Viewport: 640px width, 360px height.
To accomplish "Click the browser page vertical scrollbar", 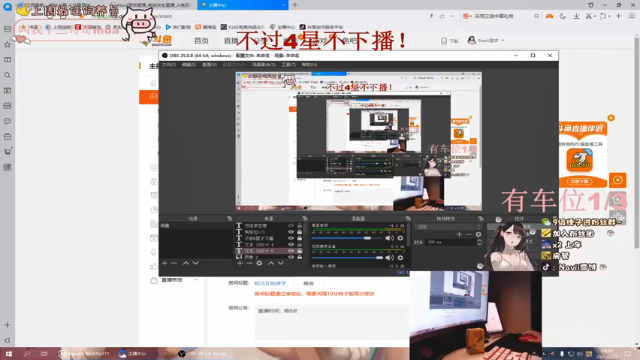I will pos(636,142).
